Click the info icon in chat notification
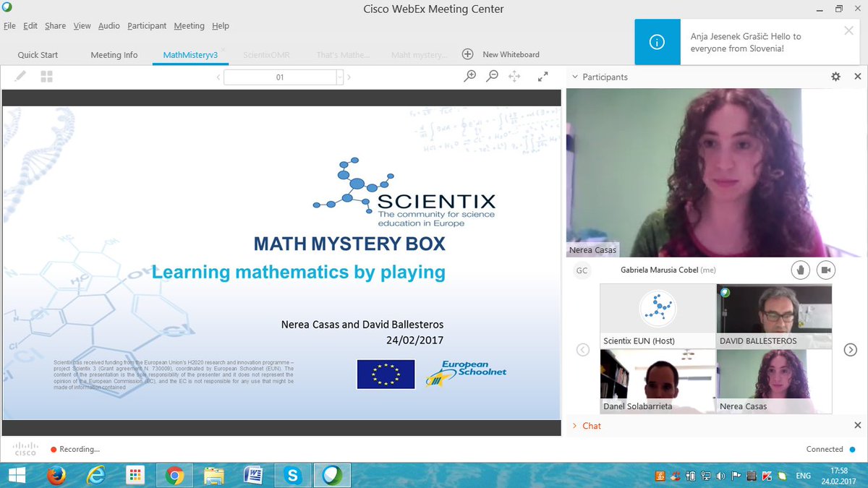The image size is (868, 488). coord(657,42)
